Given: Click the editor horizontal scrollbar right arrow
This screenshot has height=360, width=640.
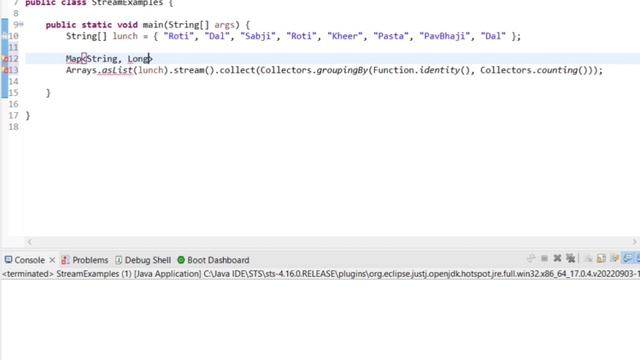Looking at the screenshot, I should point(635,242).
